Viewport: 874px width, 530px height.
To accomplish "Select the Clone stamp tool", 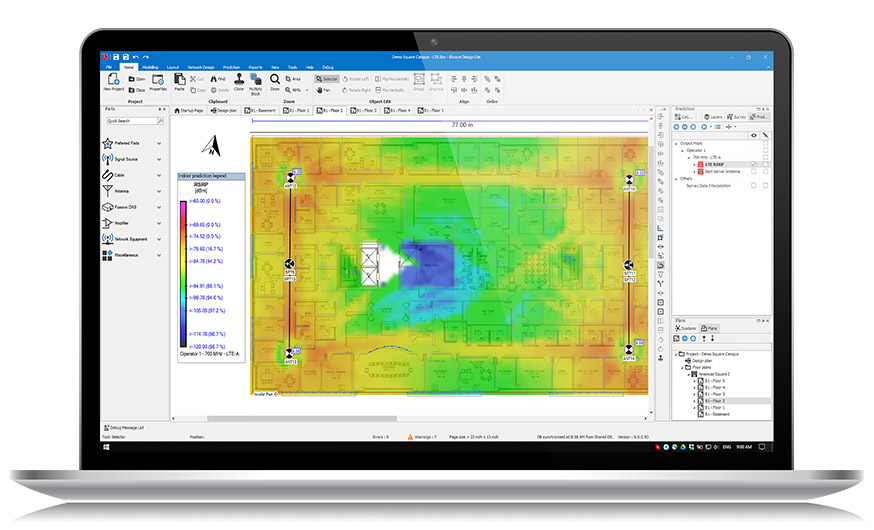I will [x=239, y=79].
